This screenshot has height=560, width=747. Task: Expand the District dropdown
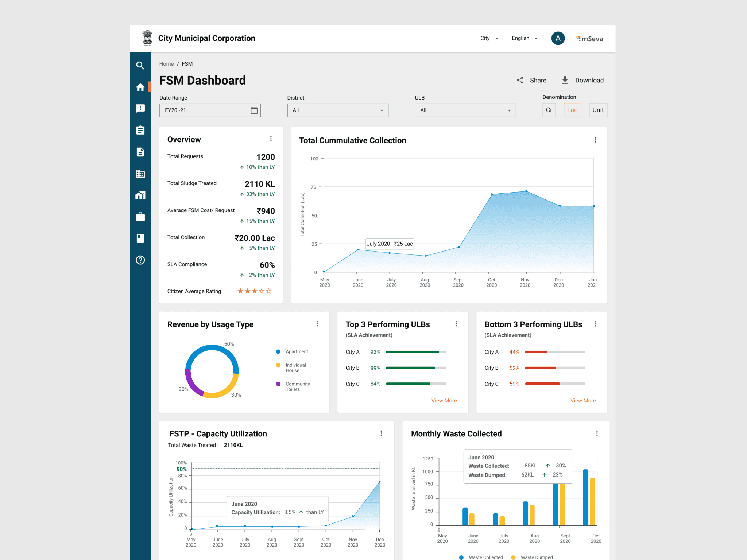click(x=337, y=110)
